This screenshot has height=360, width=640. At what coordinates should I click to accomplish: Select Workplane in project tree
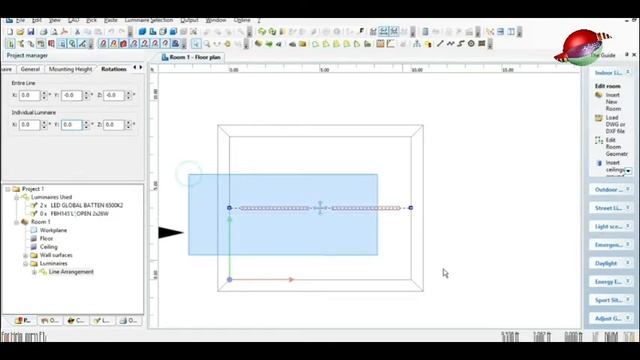(53, 230)
